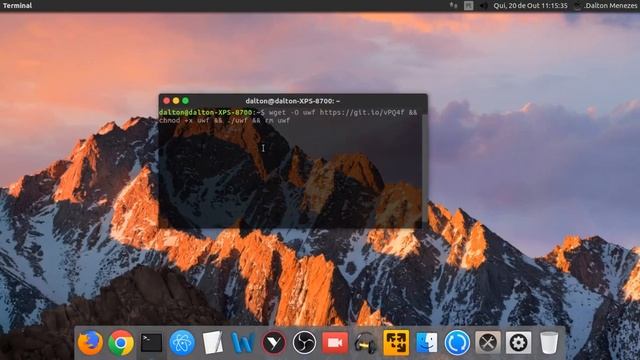The width and height of the screenshot is (640, 360).
Task: Click the prompt text 'dalton@dalton-XPS-8700' in terminal
Action: (x=206, y=112)
